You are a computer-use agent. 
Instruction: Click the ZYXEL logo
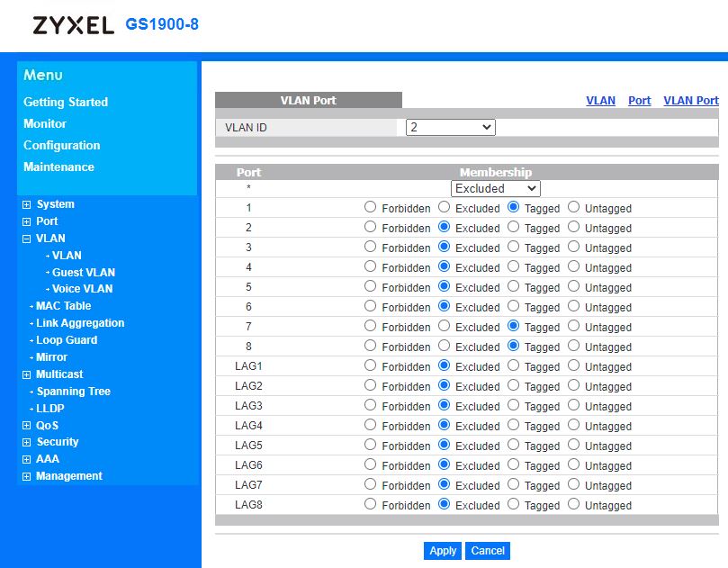[73, 25]
